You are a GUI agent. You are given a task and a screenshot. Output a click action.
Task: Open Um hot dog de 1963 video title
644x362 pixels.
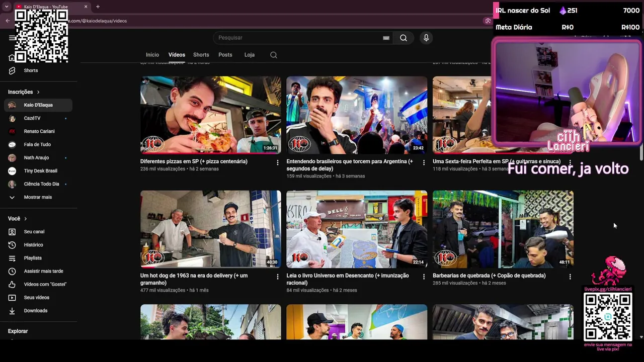coord(194,279)
